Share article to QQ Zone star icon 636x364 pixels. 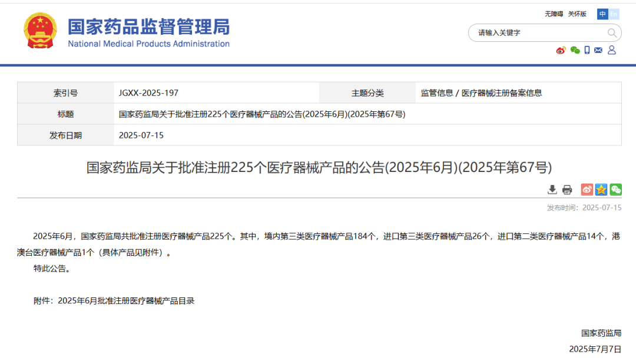pyautogui.click(x=601, y=190)
